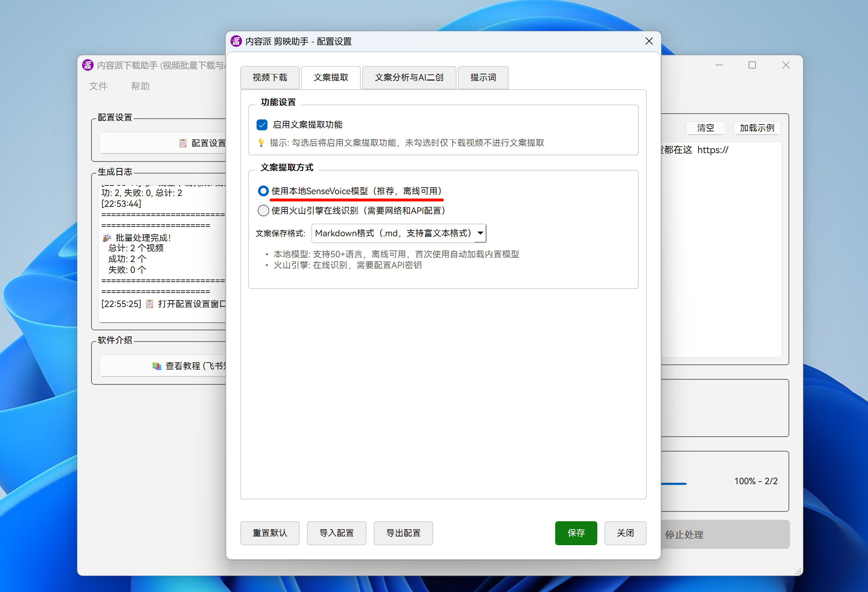The image size is (868, 592).
Task: Click the 100% progress bar
Action: point(674,484)
